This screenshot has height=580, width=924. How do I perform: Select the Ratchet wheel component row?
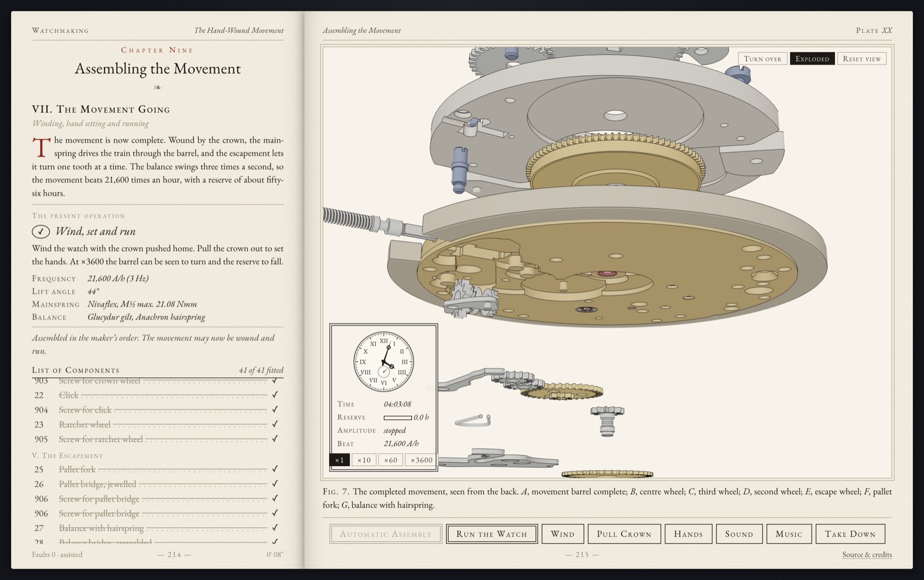[x=158, y=424]
